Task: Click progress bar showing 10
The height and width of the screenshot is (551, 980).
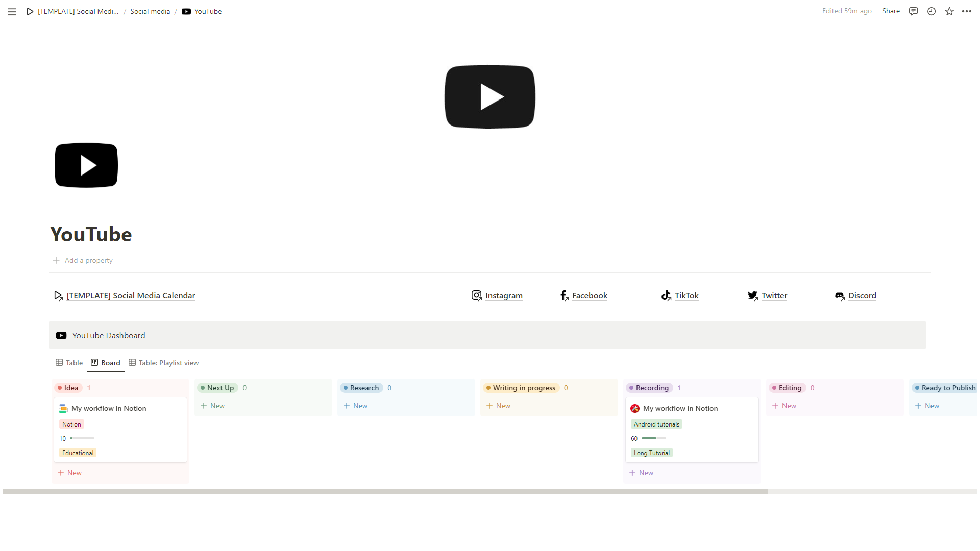Action: click(82, 438)
